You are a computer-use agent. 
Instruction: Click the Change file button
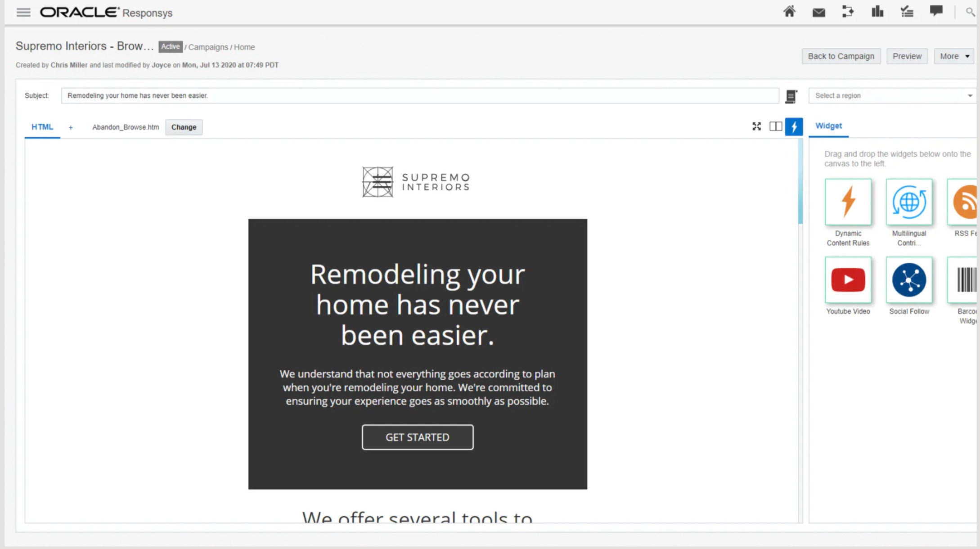(184, 127)
